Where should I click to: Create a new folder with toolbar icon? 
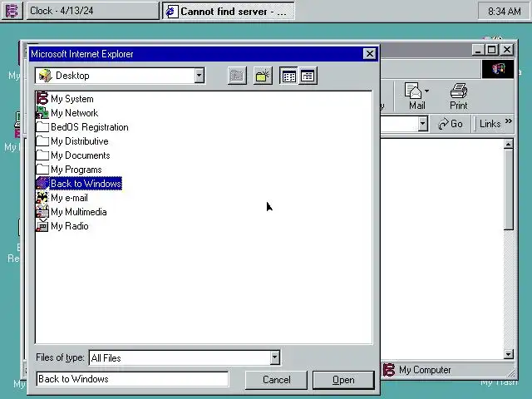pos(263,76)
